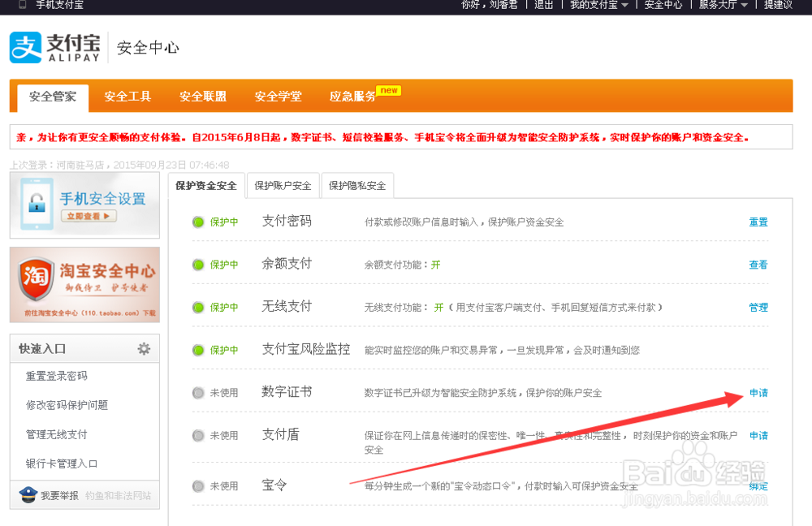Click the last login info text
The height and width of the screenshot is (526, 812).
119,165
